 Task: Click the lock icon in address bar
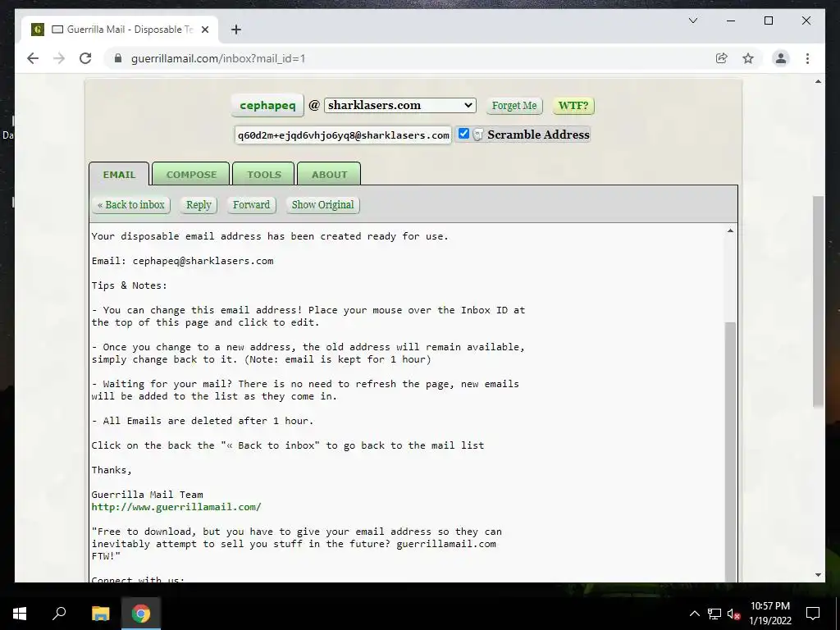click(118, 58)
